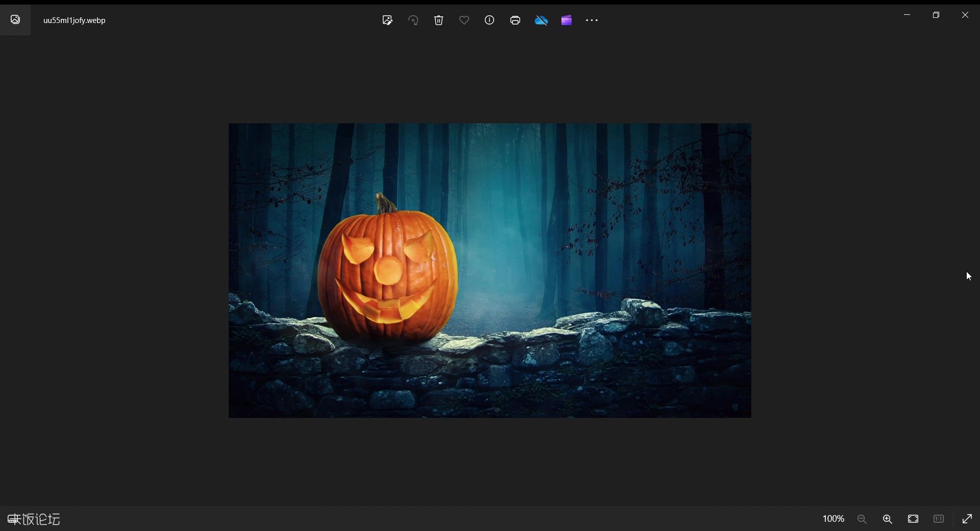Click the pumpkin photo in the viewer

(490, 271)
